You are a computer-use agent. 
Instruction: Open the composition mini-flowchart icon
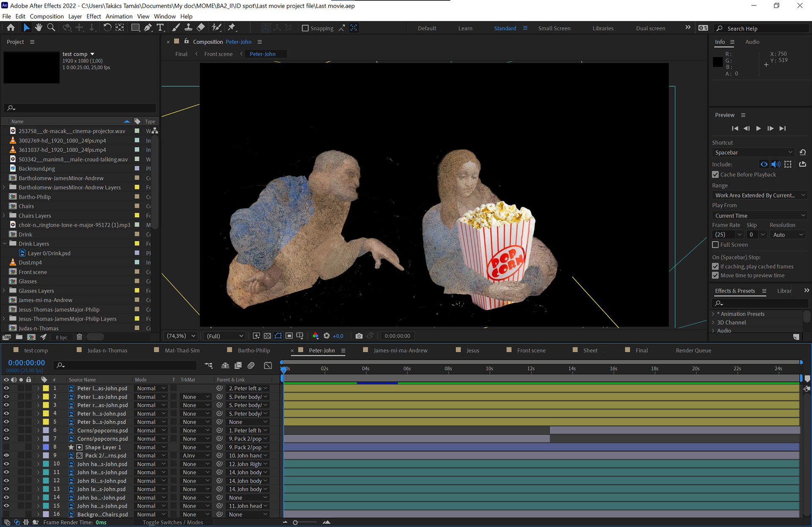click(x=209, y=365)
